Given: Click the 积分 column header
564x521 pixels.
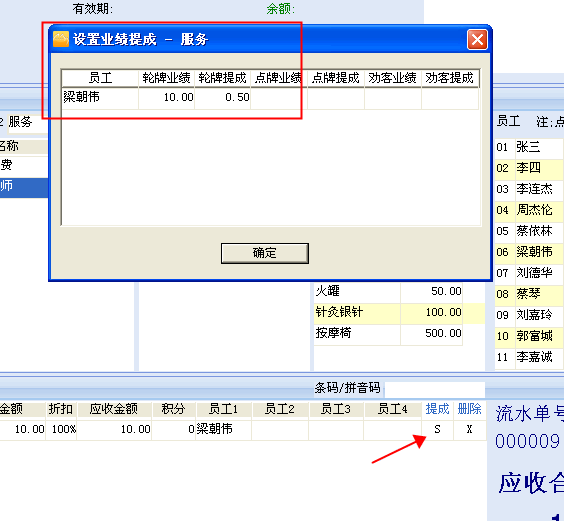Looking at the screenshot, I should pos(173,409).
